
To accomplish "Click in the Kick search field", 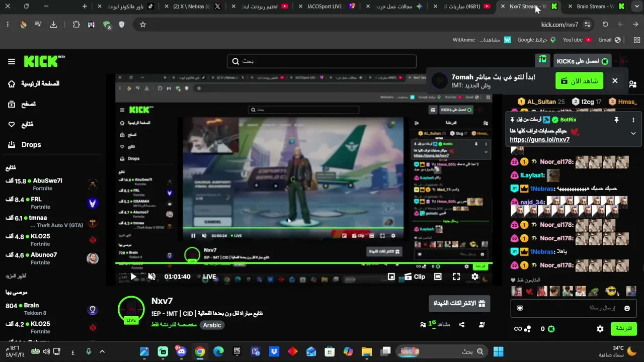I will tap(321, 61).
